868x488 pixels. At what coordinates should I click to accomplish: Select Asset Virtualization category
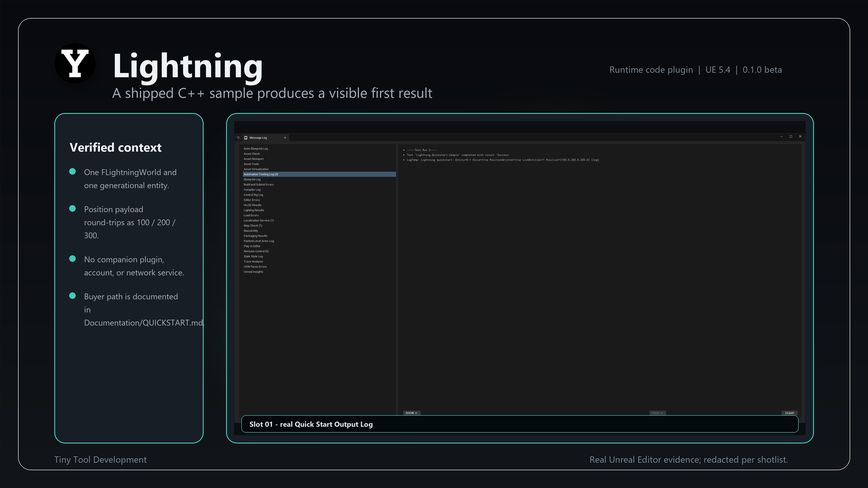319,169
